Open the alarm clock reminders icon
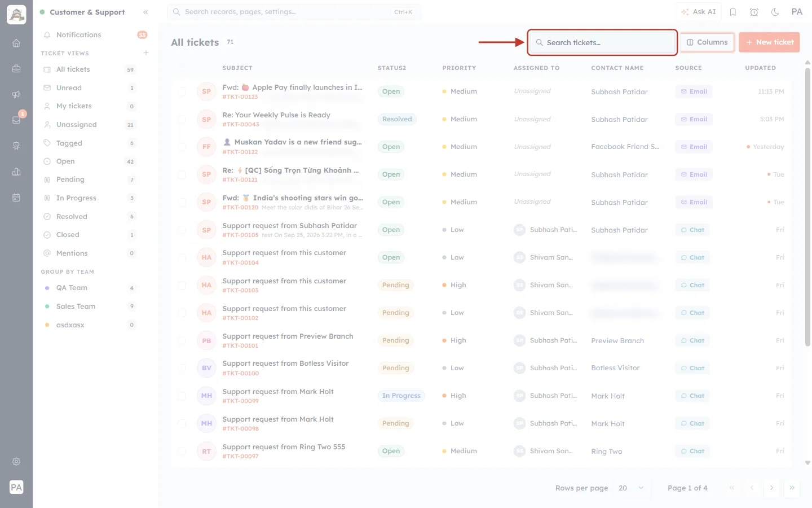The height and width of the screenshot is (508, 812). pyautogui.click(x=754, y=12)
